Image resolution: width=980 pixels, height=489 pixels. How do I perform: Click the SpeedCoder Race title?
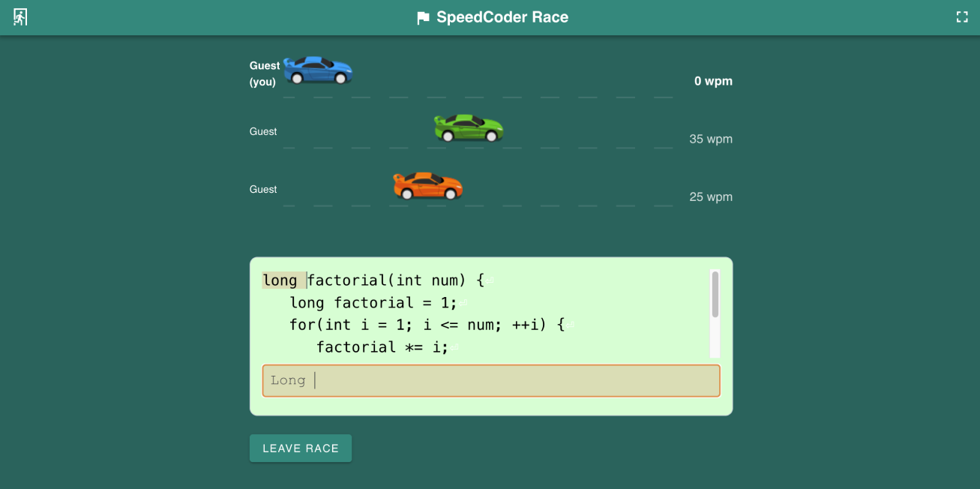(x=502, y=17)
